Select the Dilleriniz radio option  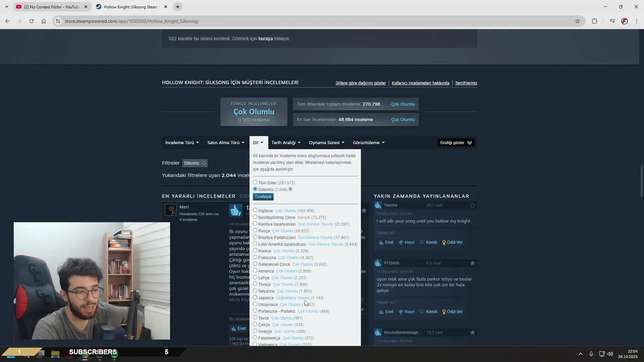click(x=255, y=189)
